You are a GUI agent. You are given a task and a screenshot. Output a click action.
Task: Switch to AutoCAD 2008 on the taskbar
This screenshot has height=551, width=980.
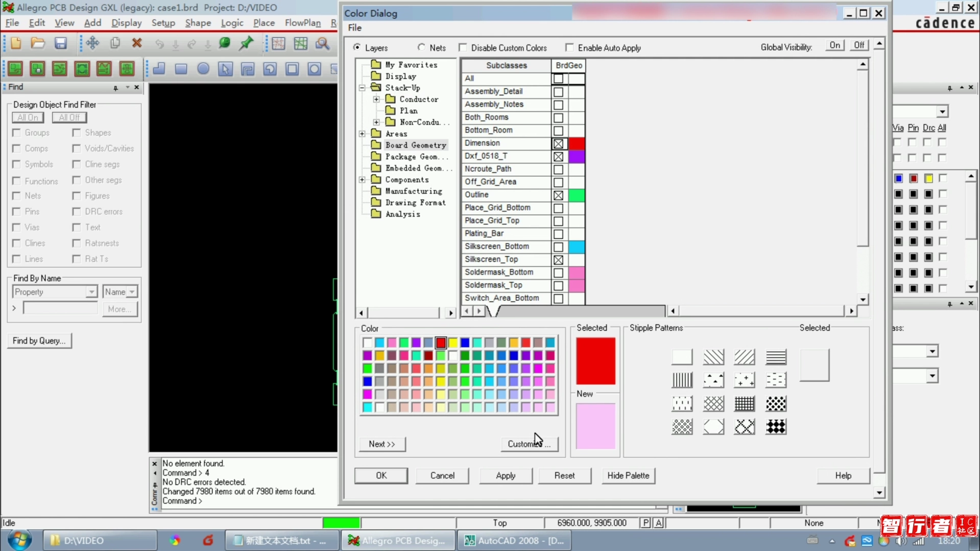click(515, 540)
